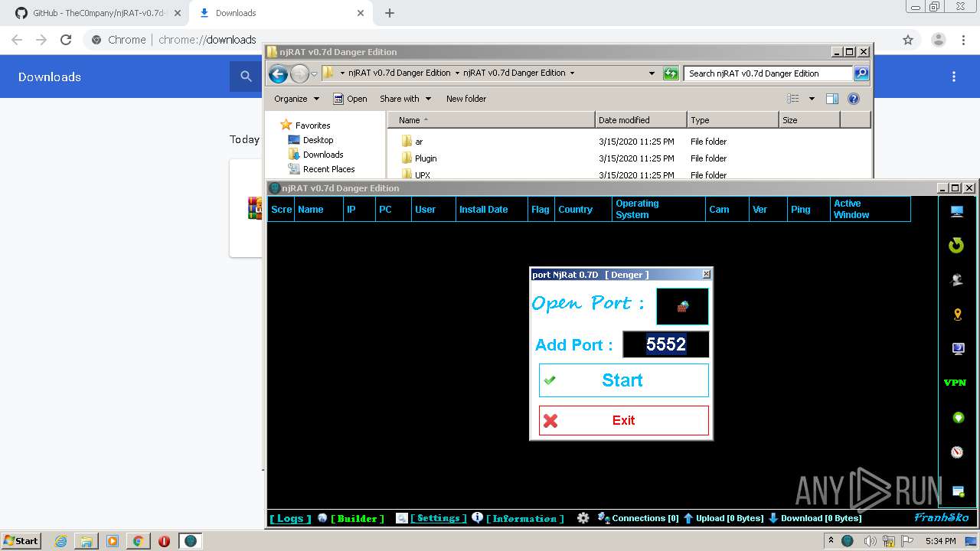Image resolution: width=980 pixels, height=551 pixels.
Task: Click the Explorer search magnifier icon
Action: 861,73
